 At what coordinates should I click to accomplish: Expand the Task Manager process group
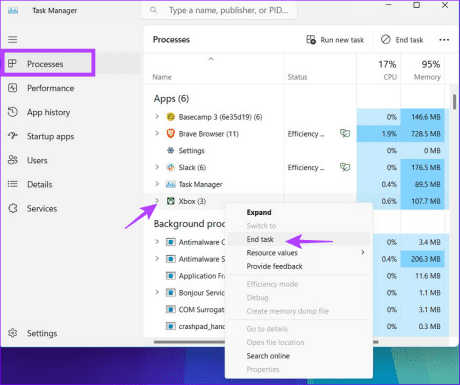coord(157,184)
